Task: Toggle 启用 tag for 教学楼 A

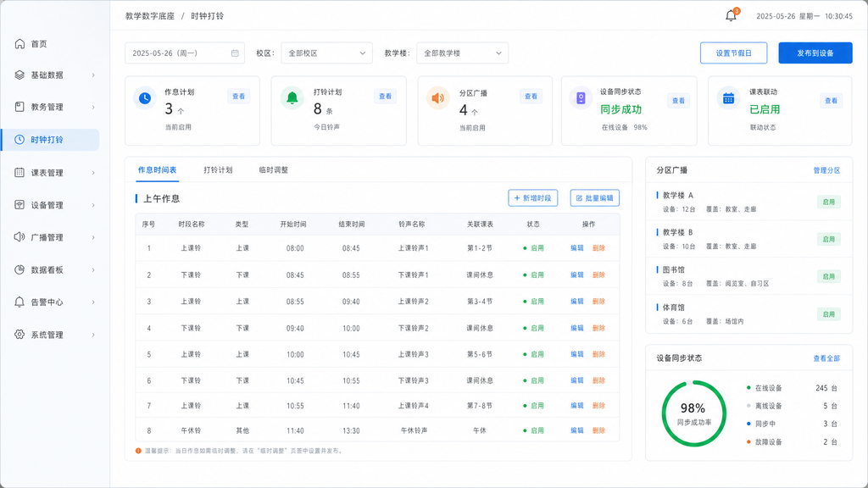Action: pos(829,202)
